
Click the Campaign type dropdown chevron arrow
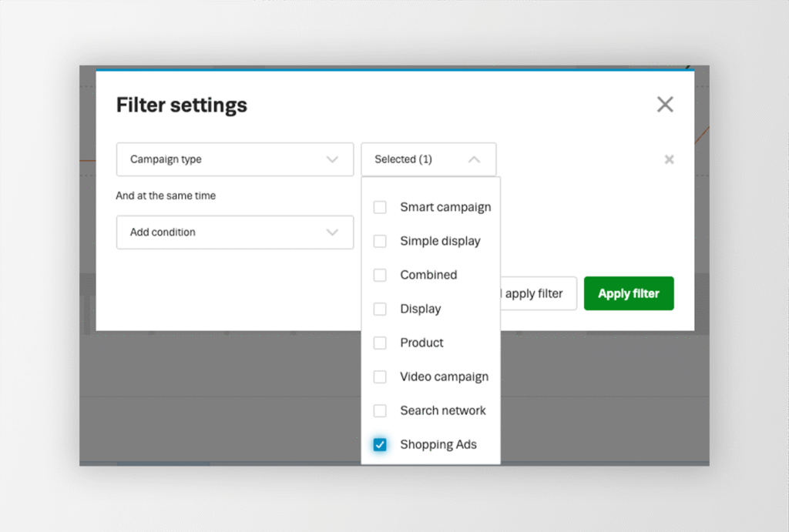pyautogui.click(x=332, y=159)
